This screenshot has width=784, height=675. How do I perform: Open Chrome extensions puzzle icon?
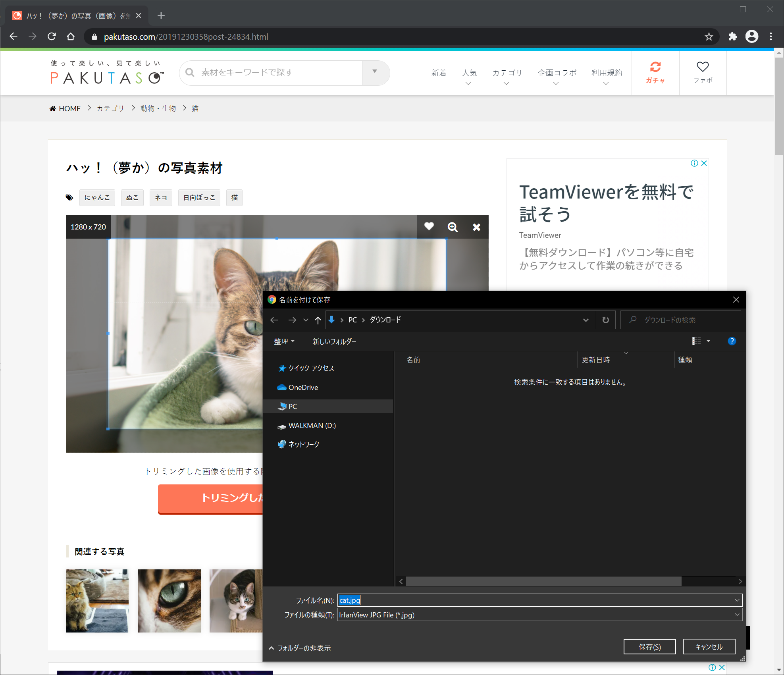pyautogui.click(x=732, y=37)
